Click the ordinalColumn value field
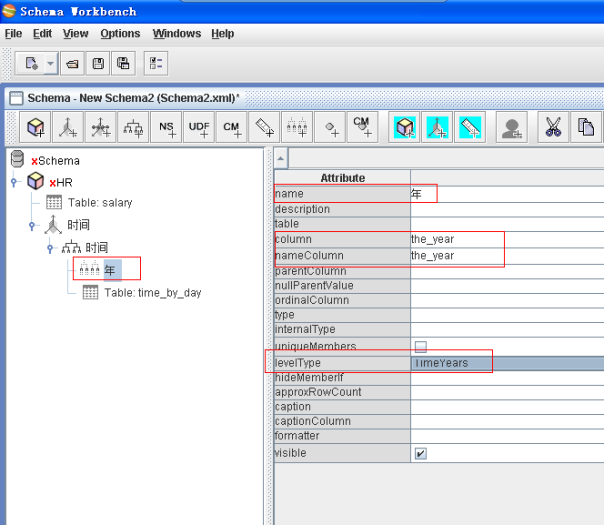Screen dimensions: 604x525 507,300
